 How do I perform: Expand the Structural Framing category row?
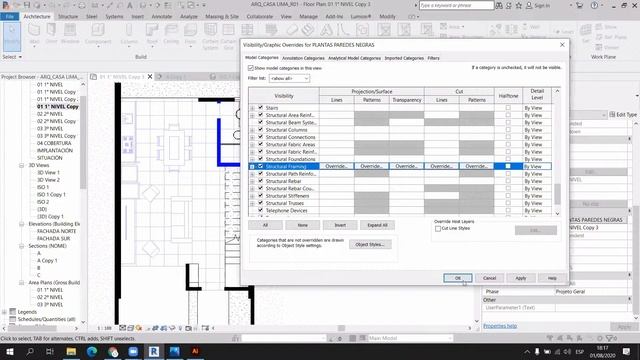(252, 167)
